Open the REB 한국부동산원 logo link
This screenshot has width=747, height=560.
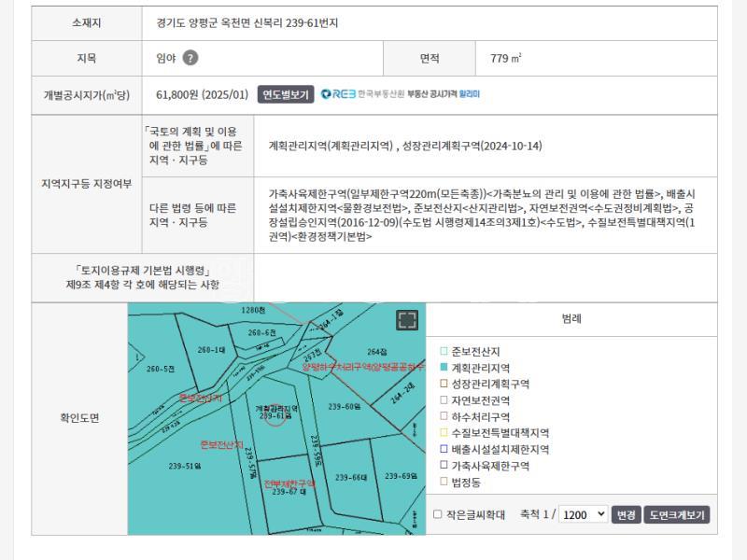pyautogui.click(x=362, y=94)
